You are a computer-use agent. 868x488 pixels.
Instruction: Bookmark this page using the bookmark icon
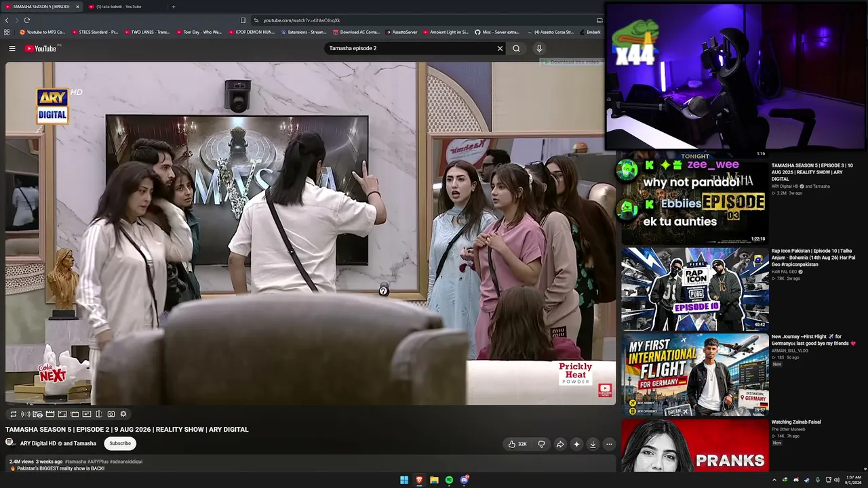coord(243,20)
